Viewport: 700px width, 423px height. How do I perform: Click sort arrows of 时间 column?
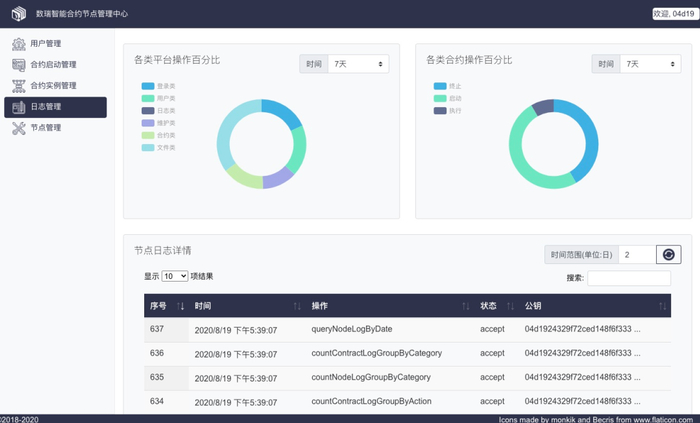[x=297, y=306]
